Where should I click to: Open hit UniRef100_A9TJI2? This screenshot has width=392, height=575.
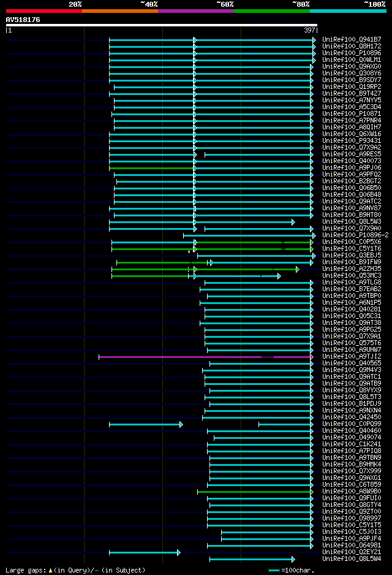(x=352, y=356)
